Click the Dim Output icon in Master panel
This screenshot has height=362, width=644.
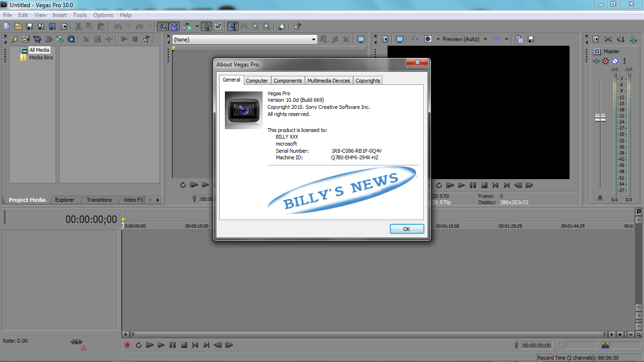pyautogui.click(x=621, y=39)
